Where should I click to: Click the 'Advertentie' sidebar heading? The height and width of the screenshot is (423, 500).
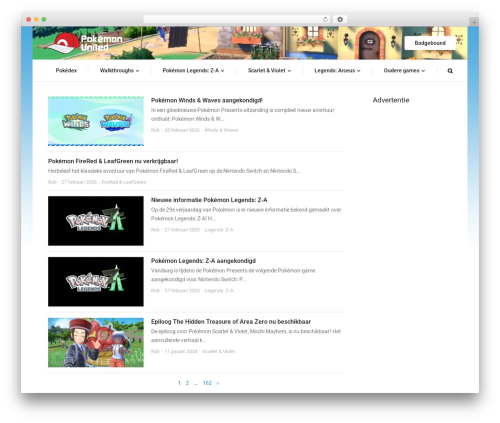point(391,100)
